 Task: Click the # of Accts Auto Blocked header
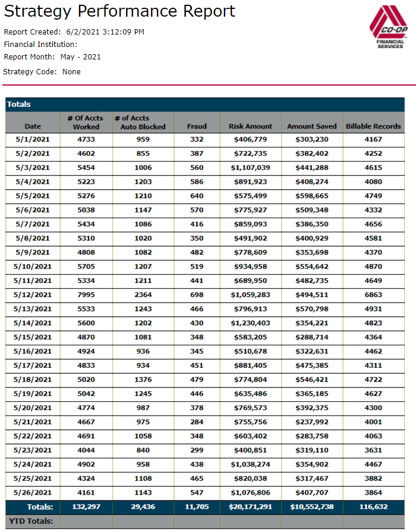pos(140,122)
